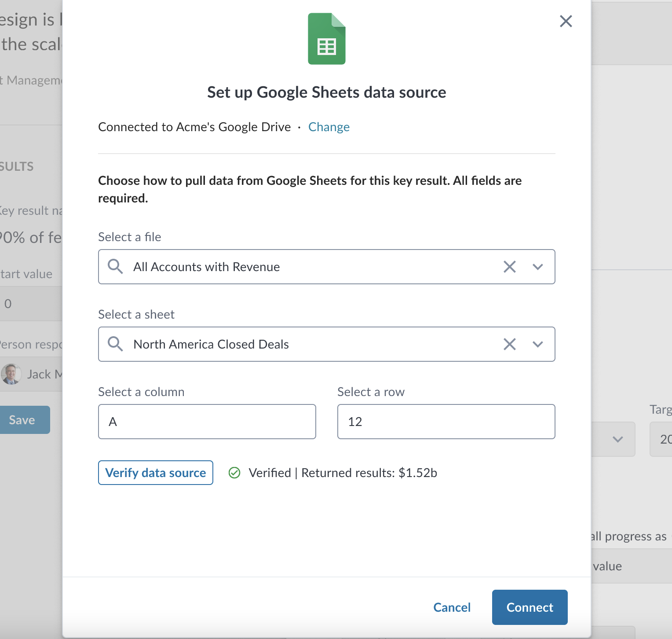This screenshot has width=672, height=639.
Task: Close the Google Sheets setup dialog
Action: coord(566,21)
